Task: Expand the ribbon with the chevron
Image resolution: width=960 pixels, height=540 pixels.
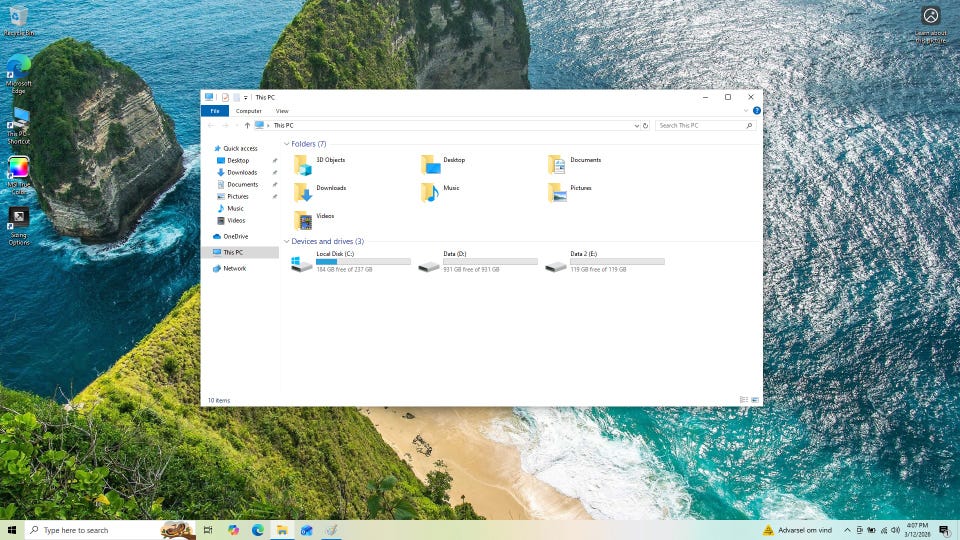Action: [x=746, y=111]
